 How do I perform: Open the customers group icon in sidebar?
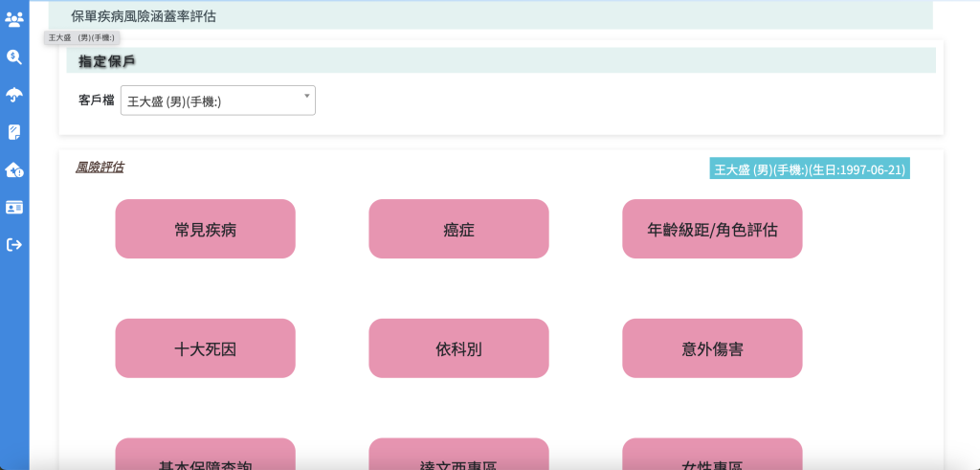14,19
